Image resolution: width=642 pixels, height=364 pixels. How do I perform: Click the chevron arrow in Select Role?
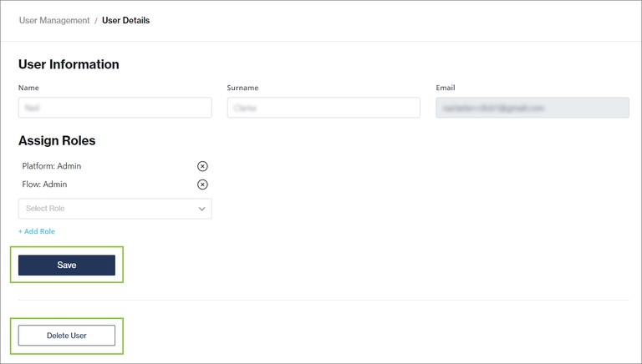point(201,209)
